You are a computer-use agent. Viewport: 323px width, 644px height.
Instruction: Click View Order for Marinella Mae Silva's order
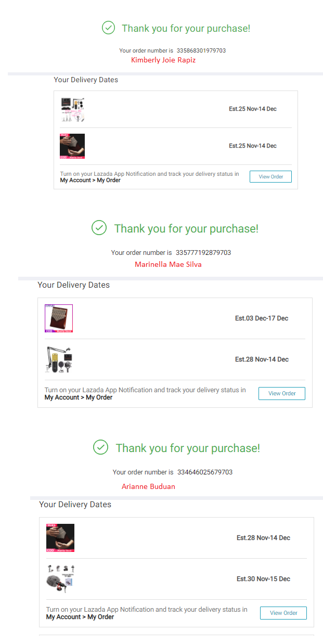(x=282, y=393)
